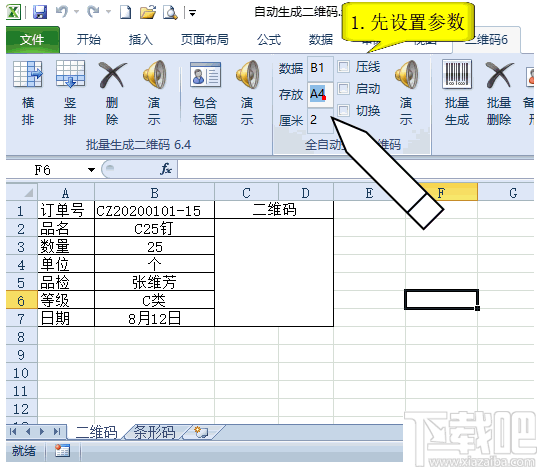The width and height of the screenshot is (539, 467).
Task: Open print preview from the quick toolbar
Action: click(170, 12)
